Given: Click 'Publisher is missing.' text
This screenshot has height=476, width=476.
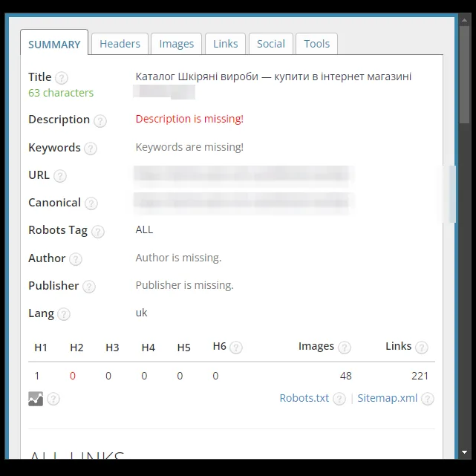Looking at the screenshot, I should pyautogui.click(x=184, y=285).
